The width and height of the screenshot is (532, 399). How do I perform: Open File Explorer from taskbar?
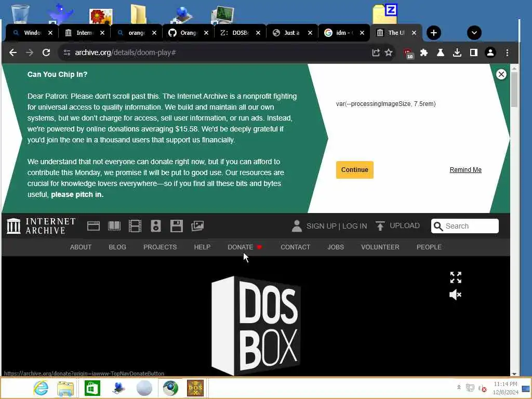click(65, 389)
